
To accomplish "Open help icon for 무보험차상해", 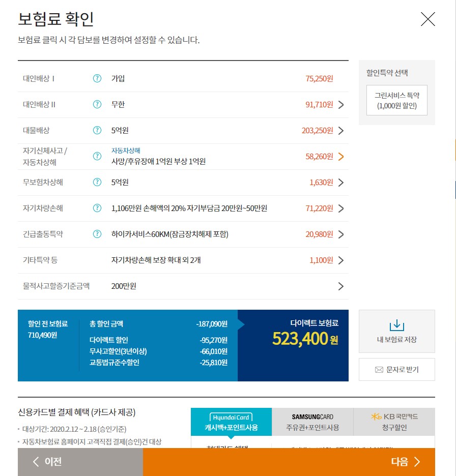I will tap(97, 182).
